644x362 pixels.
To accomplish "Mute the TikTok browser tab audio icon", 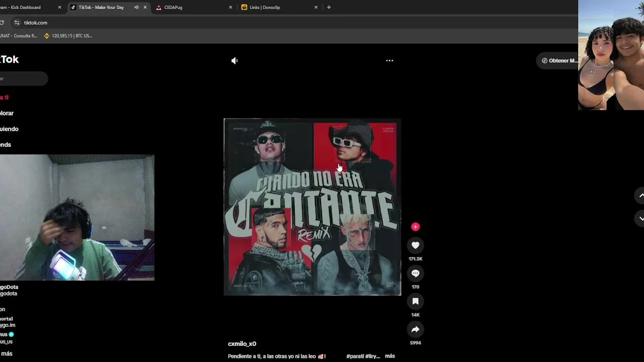I will click(x=136, y=8).
